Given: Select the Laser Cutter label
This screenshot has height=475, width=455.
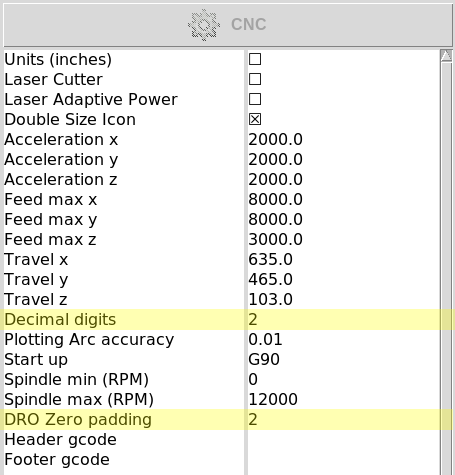Looking at the screenshot, I should click(x=53, y=79).
